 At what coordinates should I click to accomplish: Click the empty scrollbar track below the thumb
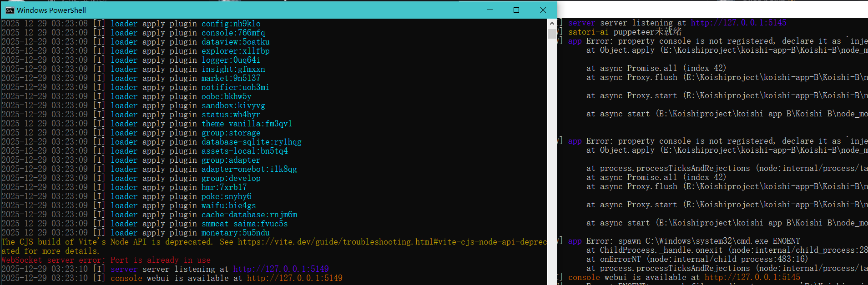pos(552,159)
